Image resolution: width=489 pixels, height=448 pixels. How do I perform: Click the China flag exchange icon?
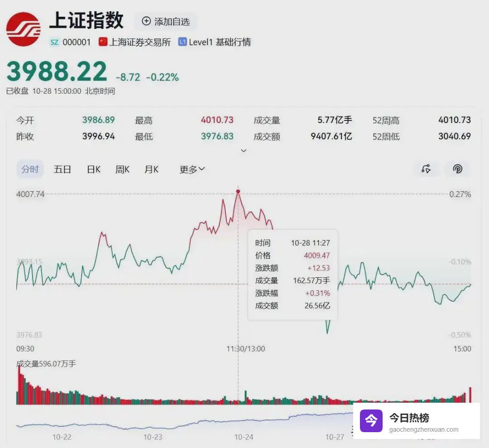103,42
